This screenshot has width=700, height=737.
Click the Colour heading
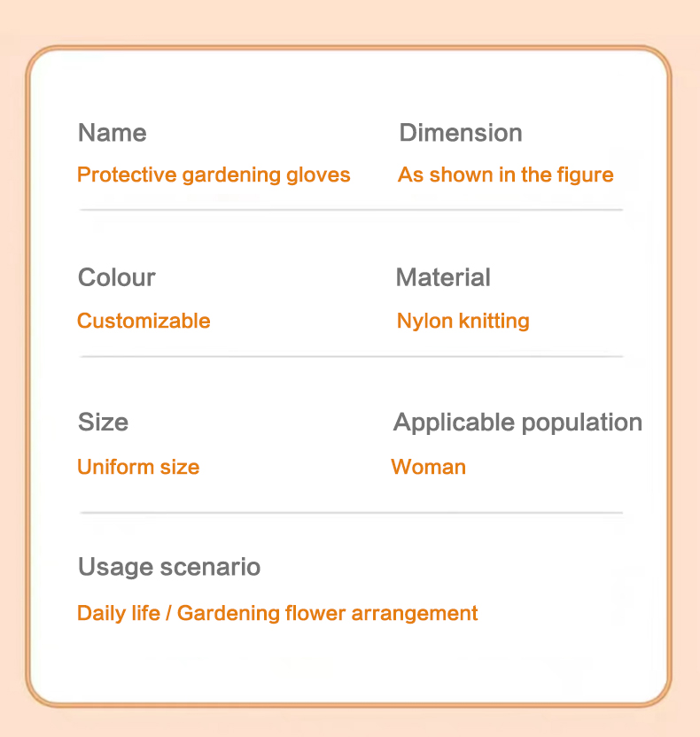click(x=117, y=277)
